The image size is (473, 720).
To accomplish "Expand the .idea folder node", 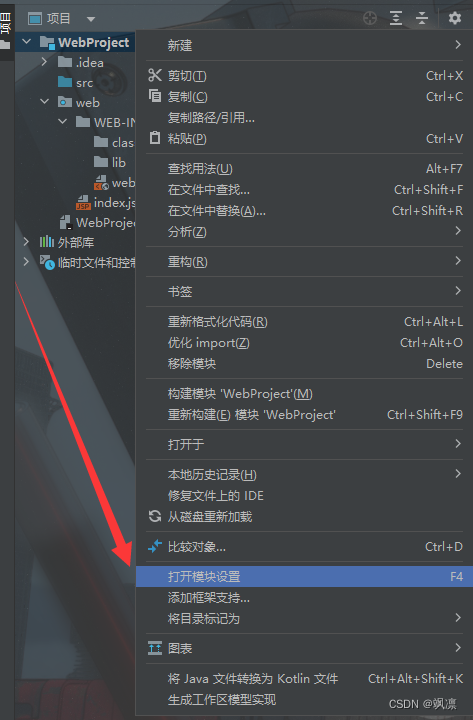I will [45, 62].
